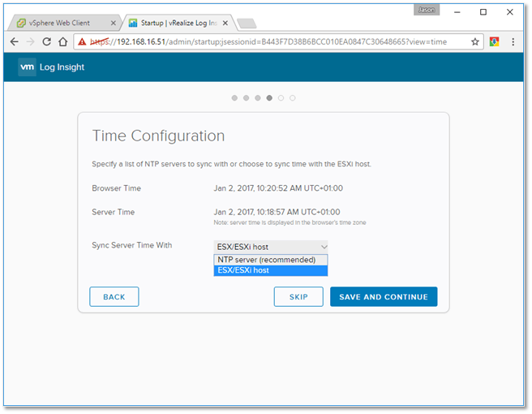Switch to the vSphere Web Client tab
Viewport: 532px width, 414px height.
point(64,23)
